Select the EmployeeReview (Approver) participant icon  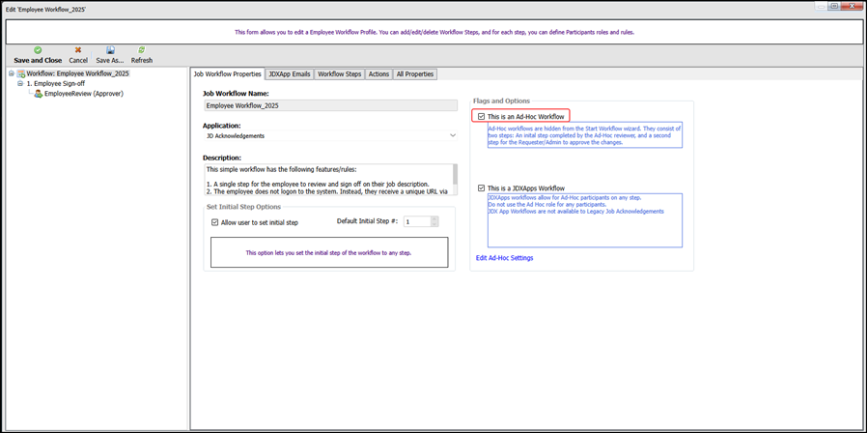(39, 94)
